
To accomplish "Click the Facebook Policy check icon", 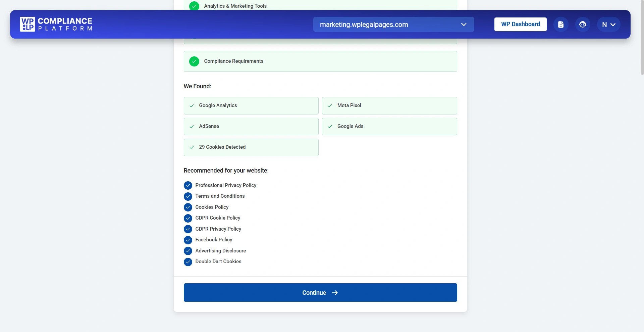I will click(x=188, y=240).
